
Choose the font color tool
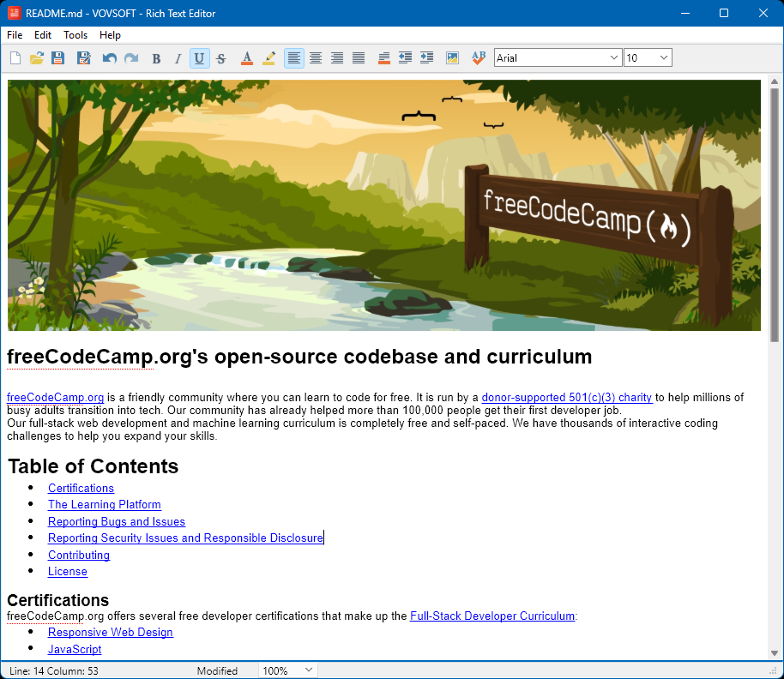[x=246, y=58]
